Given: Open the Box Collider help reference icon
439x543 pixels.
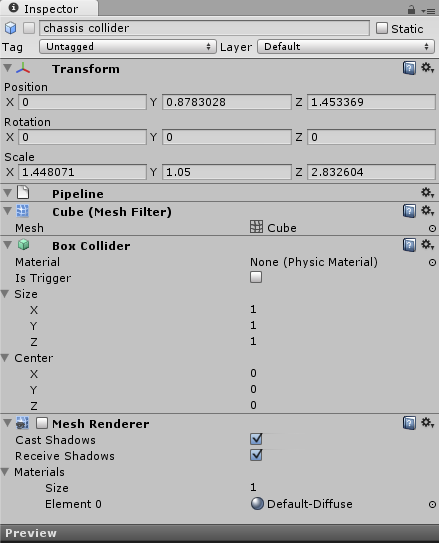Looking at the screenshot, I should (409, 245).
